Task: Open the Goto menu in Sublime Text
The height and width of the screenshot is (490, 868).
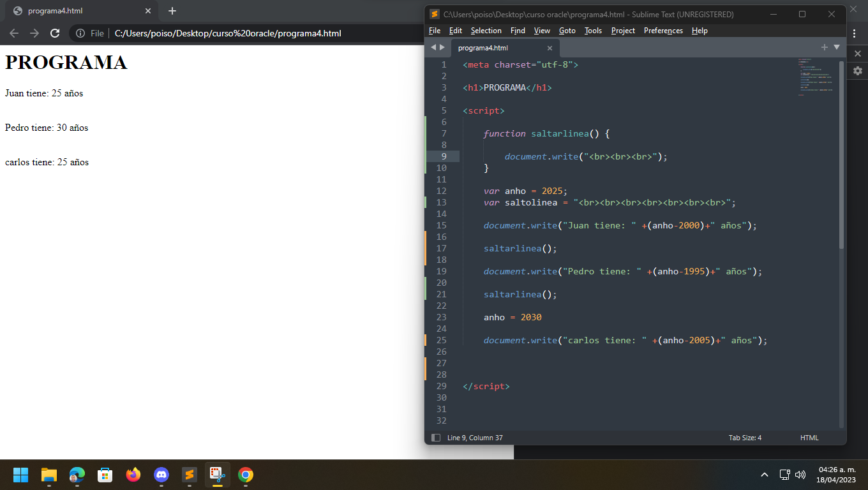Action: (x=567, y=31)
